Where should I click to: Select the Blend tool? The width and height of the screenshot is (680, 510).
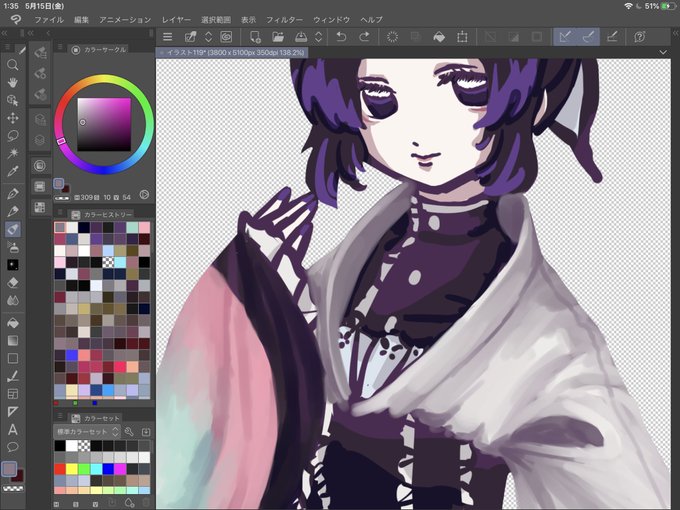(x=13, y=301)
